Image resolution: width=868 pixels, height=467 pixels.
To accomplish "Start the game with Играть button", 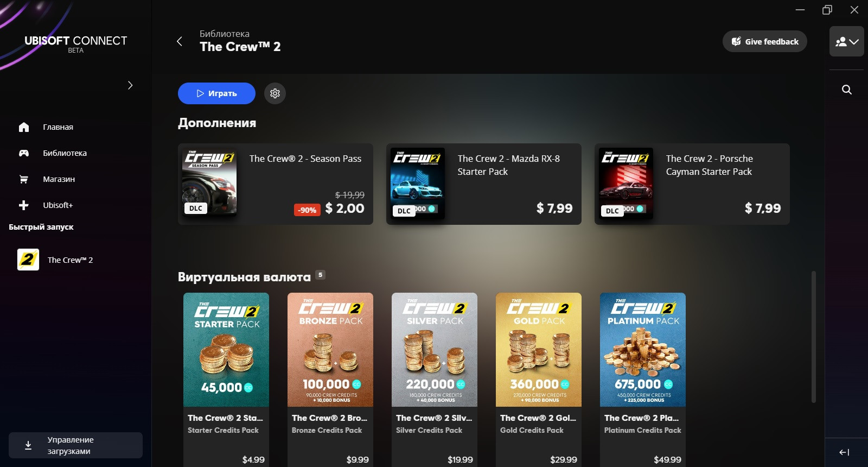I will [x=216, y=93].
